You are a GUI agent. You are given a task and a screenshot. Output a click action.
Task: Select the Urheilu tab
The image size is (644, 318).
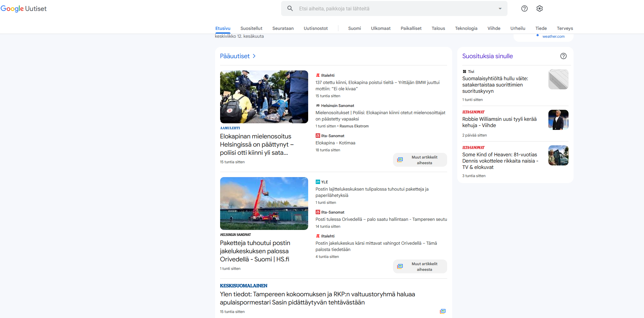518,28
